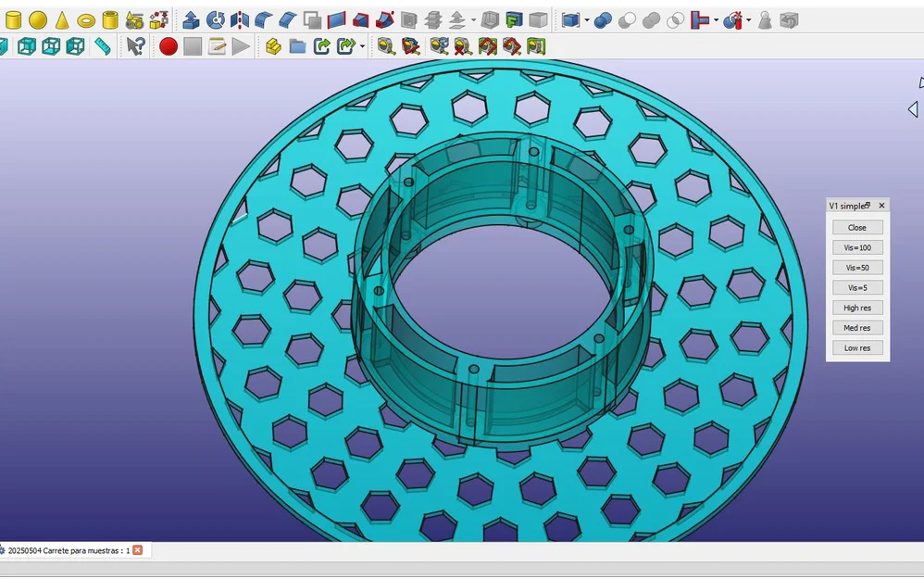
Task: Start macro recording with red circle
Action: point(169,46)
